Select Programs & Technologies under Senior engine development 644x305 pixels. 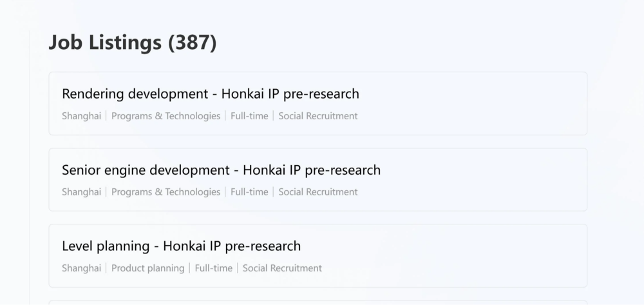click(x=166, y=192)
